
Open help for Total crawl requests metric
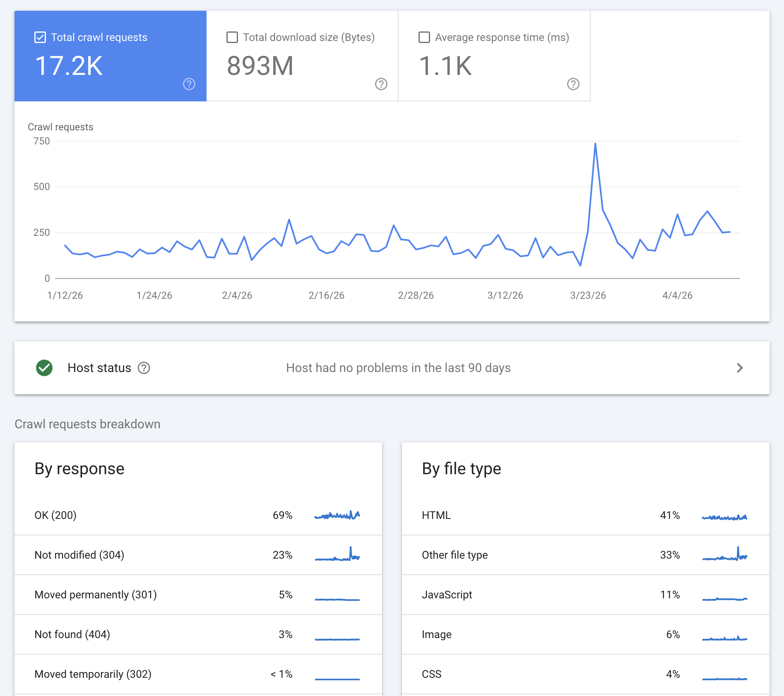tap(189, 84)
